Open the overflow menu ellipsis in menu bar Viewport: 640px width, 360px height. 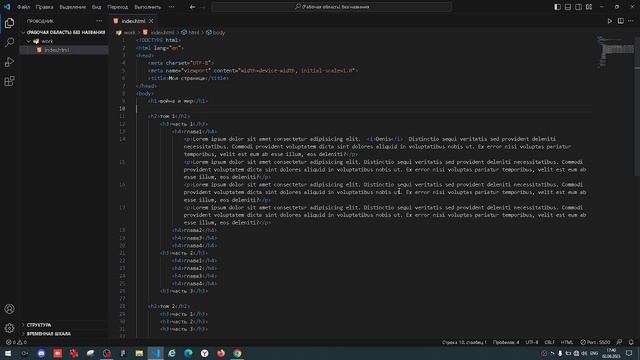(x=171, y=7)
